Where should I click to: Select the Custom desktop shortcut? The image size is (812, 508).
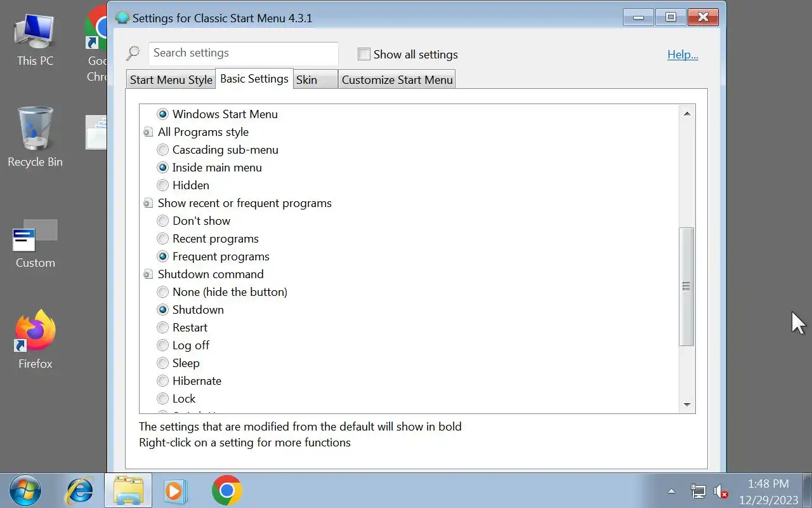35,244
